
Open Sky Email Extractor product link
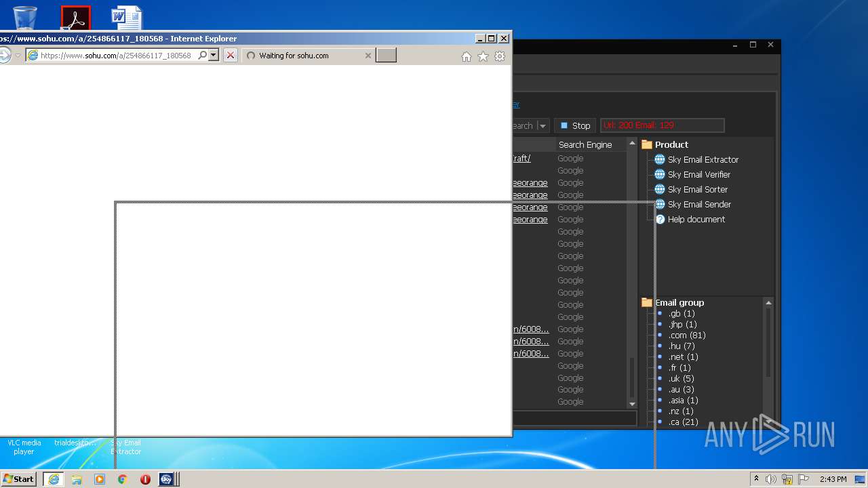click(703, 160)
